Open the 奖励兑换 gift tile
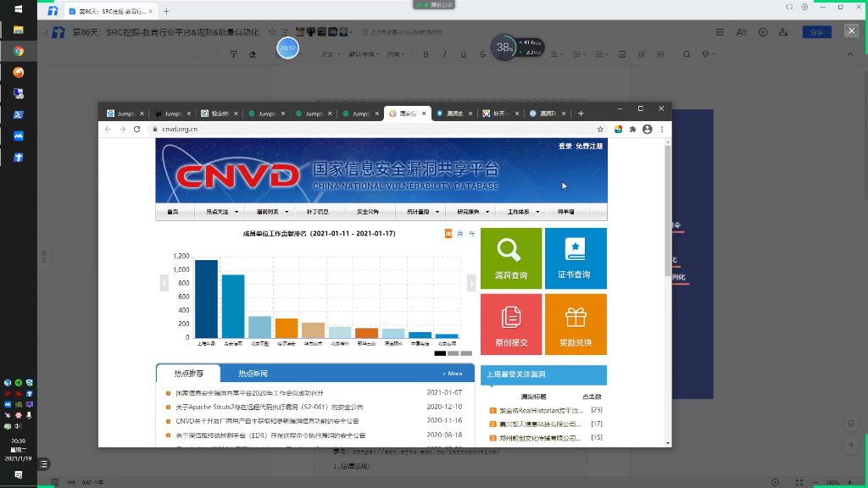Viewport: 868px width, 488px height. [x=576, y=324]
